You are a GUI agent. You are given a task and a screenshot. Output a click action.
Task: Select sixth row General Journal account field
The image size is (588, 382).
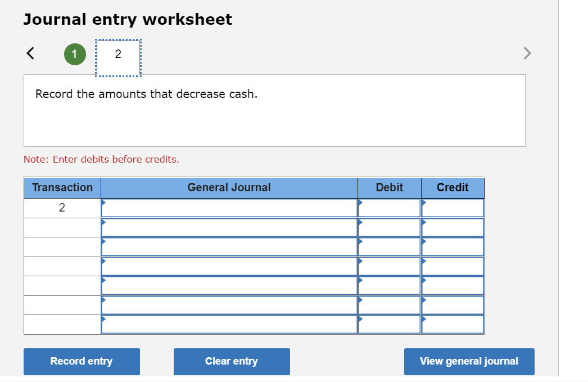[229, 305]
